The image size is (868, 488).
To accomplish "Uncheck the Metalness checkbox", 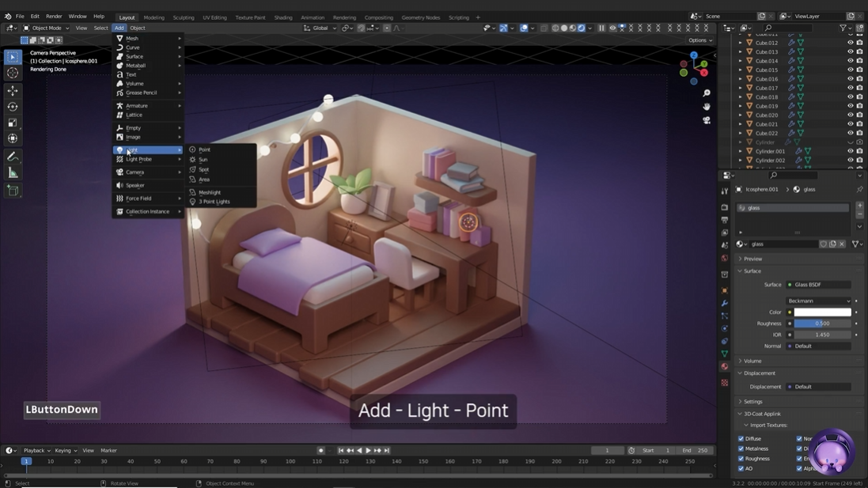I will [x=741, y=448].
